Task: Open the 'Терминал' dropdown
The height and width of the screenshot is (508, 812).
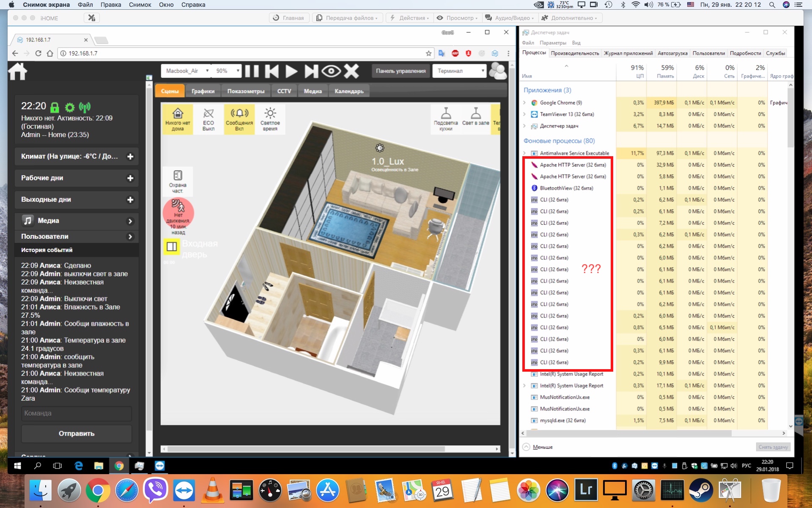Action: tap(460, 71)
